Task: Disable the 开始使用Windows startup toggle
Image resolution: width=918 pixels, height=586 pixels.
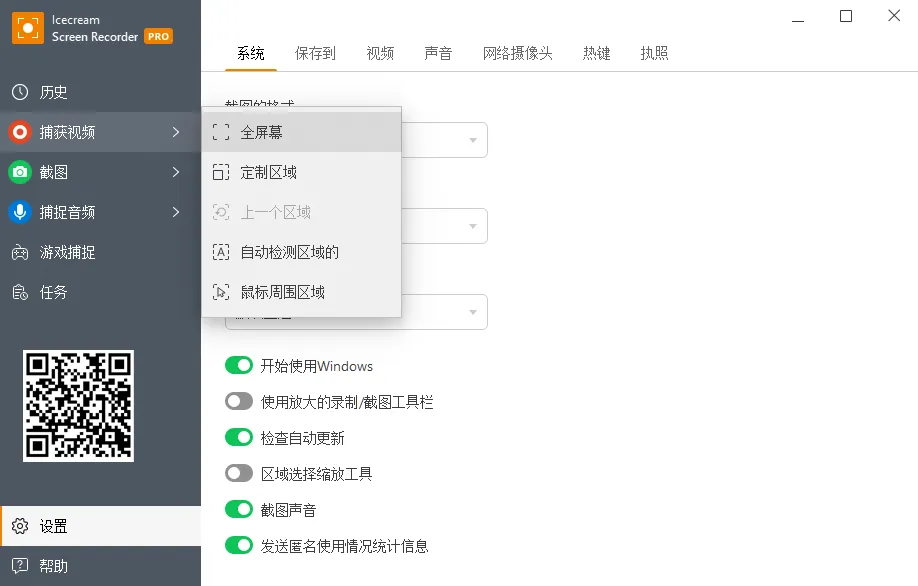Action: [x=239, y=366]
